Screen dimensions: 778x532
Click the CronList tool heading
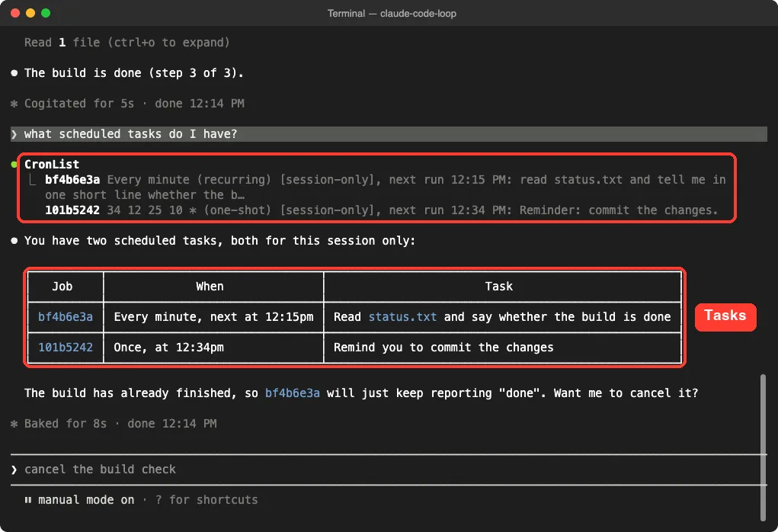click(x=52, y=165)
